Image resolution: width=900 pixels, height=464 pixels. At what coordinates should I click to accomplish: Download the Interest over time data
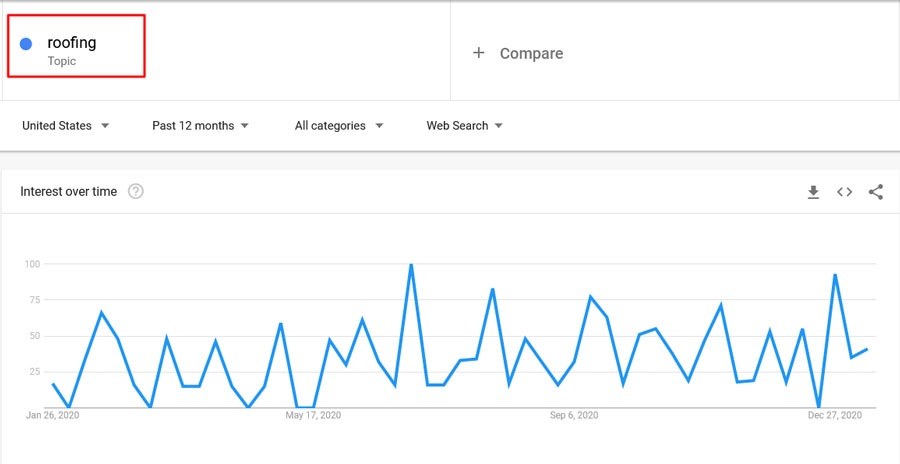coord(813,192)
